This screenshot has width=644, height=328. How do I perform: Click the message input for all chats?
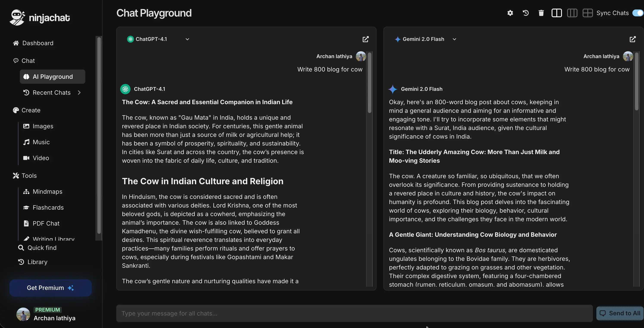[x=354, y=313]
